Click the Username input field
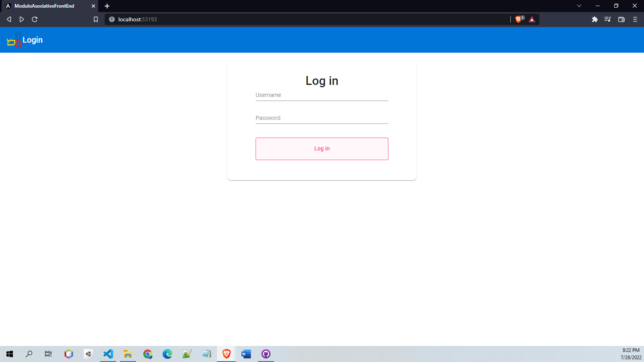This screenshot has height=362, width=644. tap(322, 95)
